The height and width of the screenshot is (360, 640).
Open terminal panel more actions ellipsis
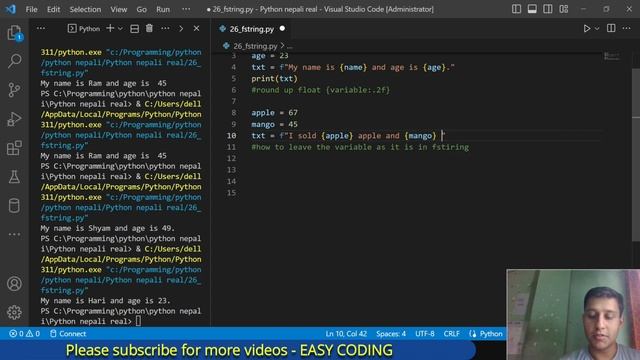[165, 29]
